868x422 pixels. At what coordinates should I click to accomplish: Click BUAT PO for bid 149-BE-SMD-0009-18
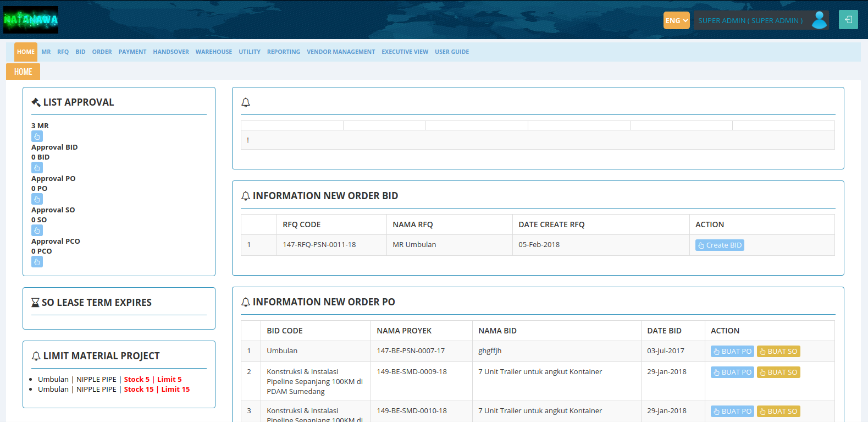[732, 372]
